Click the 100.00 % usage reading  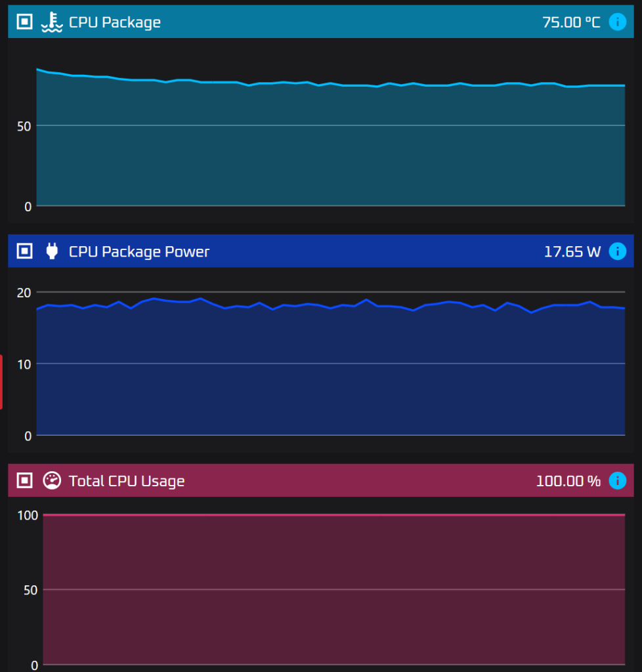pos(568,481)
